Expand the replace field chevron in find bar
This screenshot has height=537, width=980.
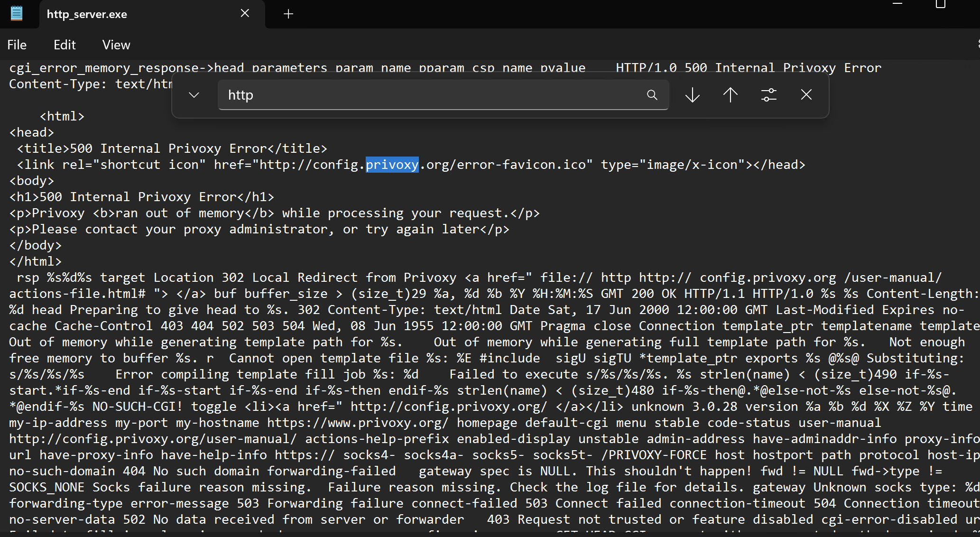click(194, 95)
